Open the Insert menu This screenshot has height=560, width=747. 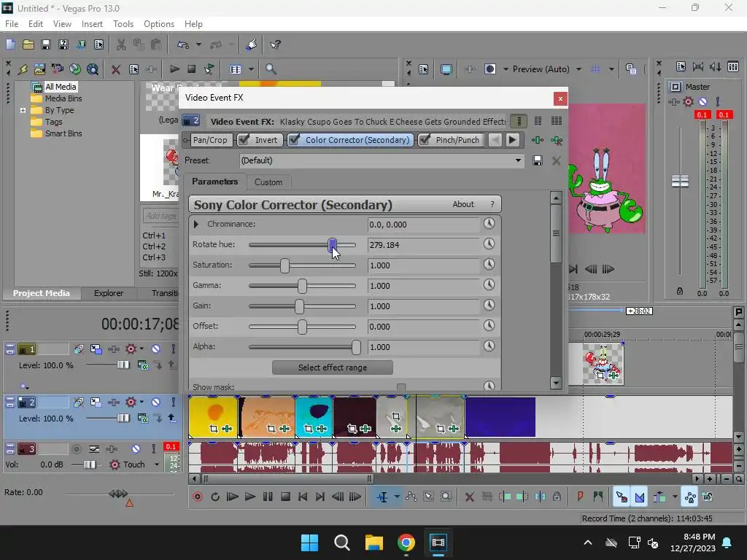tap(92, 24)
